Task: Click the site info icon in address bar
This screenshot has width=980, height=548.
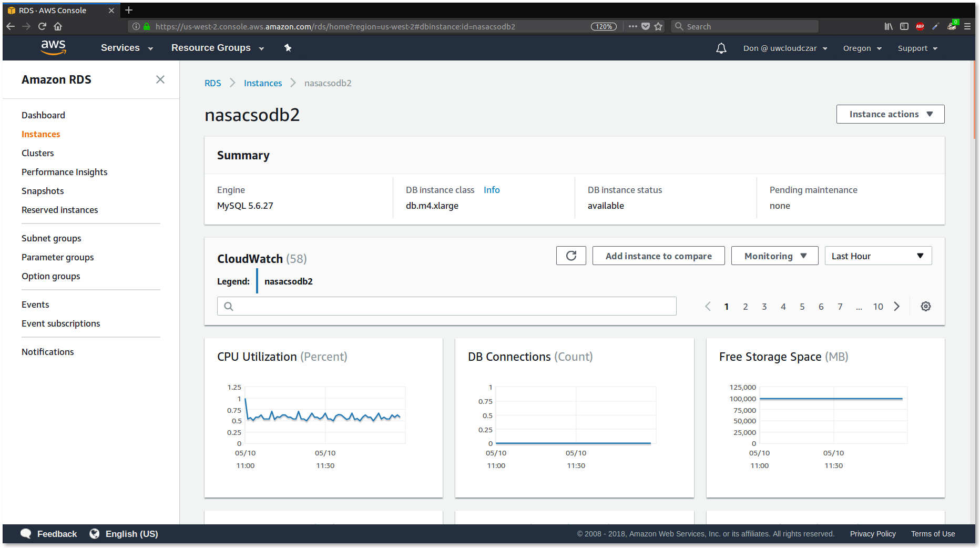Action: point(136,26)
